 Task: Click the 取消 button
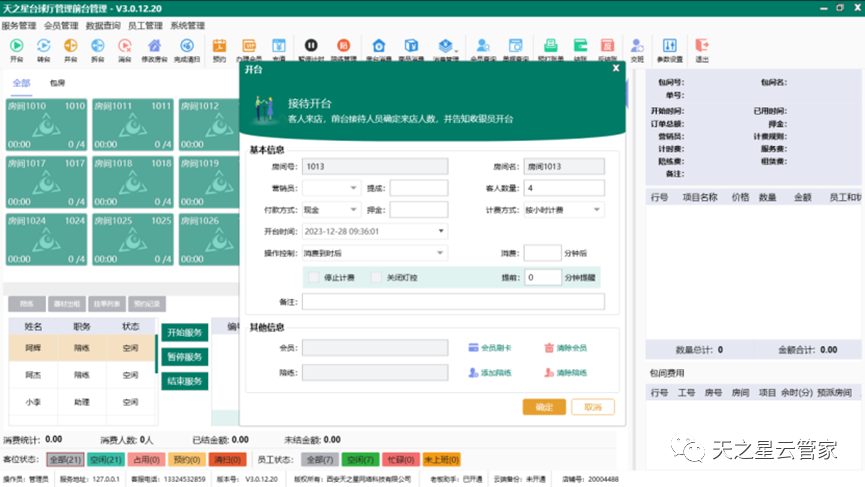[x=592, y=407]
